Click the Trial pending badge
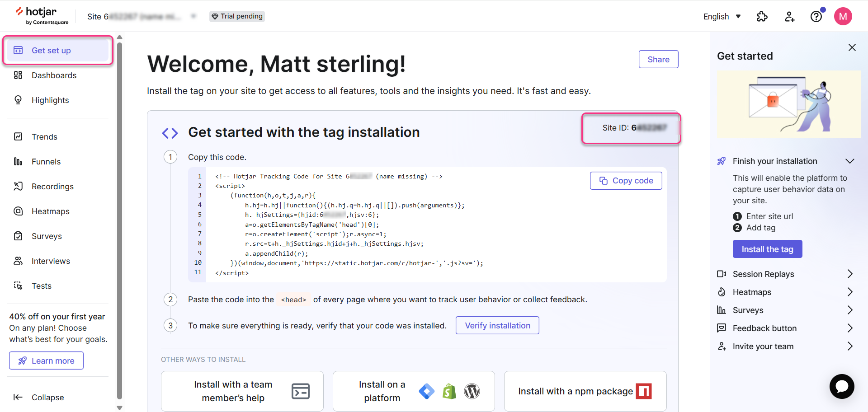Screen dimensions: 868x412 pyautogui.click(x=237, y=16)
